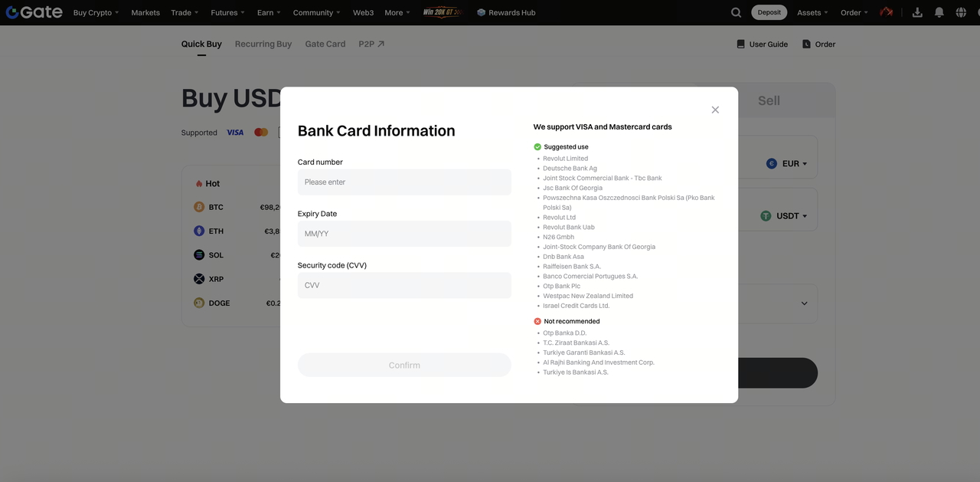
Task: Click the download app icon
Action: click(x=917, y=12)
